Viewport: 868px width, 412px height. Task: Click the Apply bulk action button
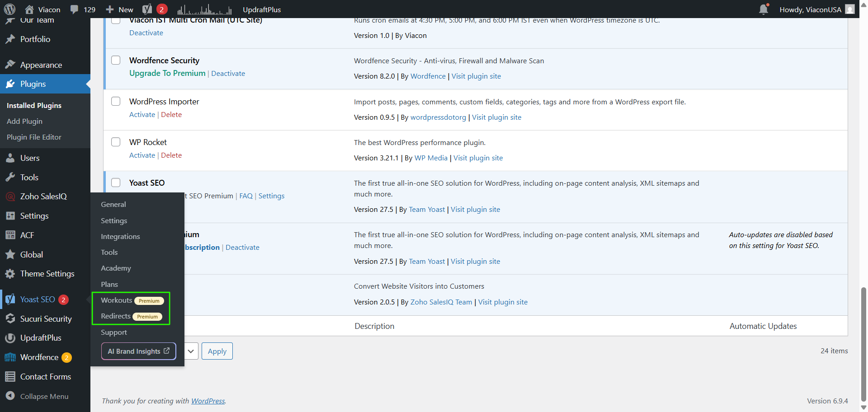tap(217, 351)
